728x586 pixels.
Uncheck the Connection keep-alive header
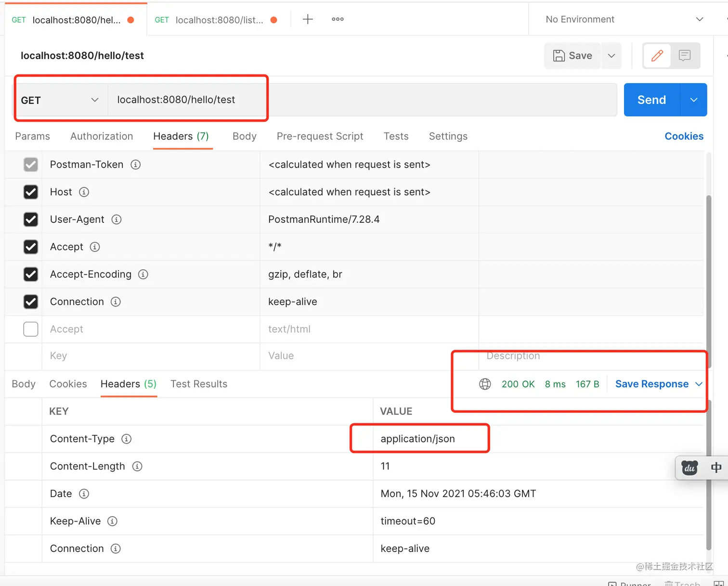point(30,302)
